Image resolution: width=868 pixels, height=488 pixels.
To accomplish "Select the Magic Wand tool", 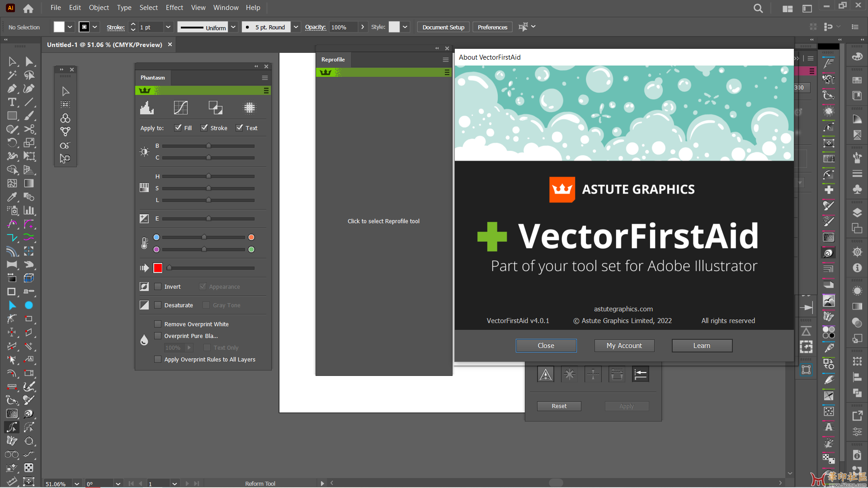I will [12, 75].
